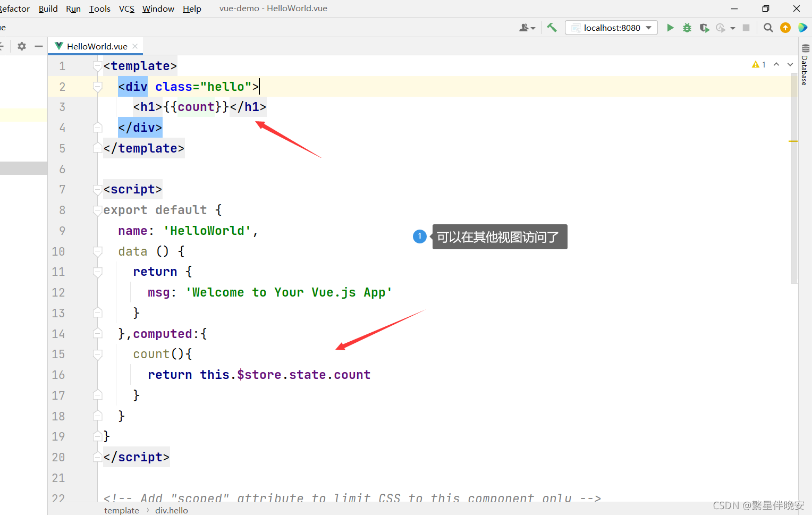This screenshot has height=515, width=812.
Task: Click line number 9 in the gutter
Action: tap(62, 231)
